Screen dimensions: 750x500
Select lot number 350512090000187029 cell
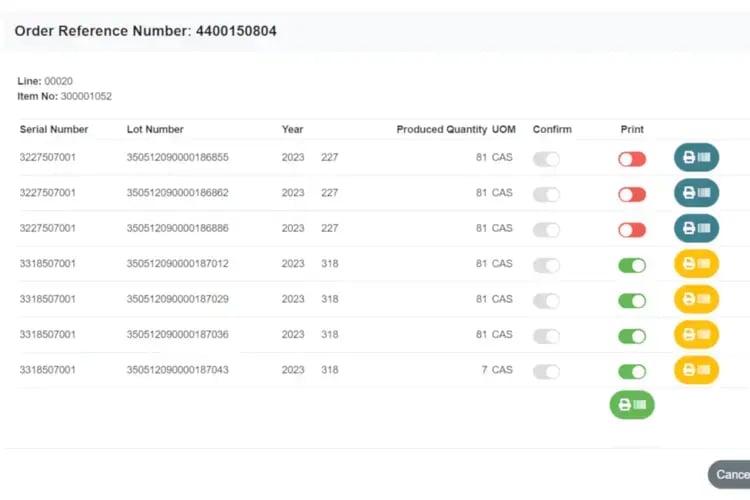pyautogui.click(x=177, y=299)
